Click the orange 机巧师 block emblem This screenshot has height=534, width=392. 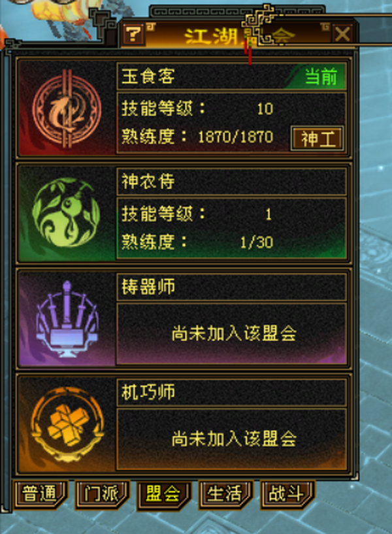click(x=67, y=425)
